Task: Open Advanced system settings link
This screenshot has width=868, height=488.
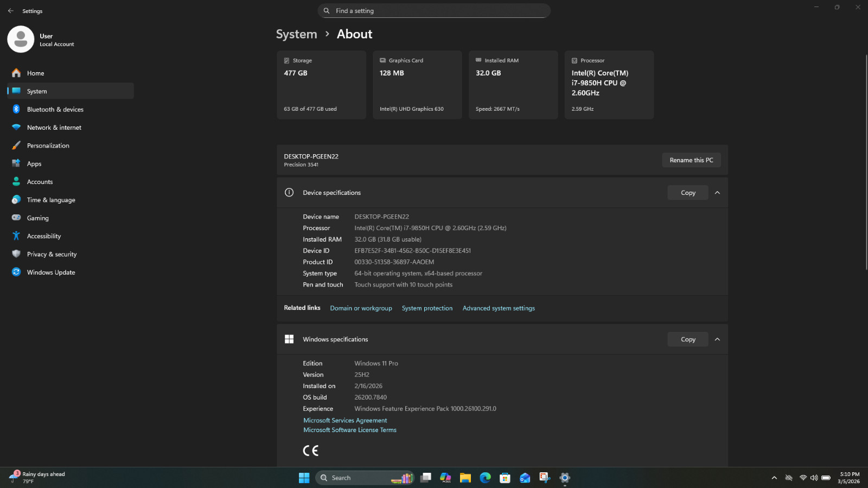Action: (499, 308)
